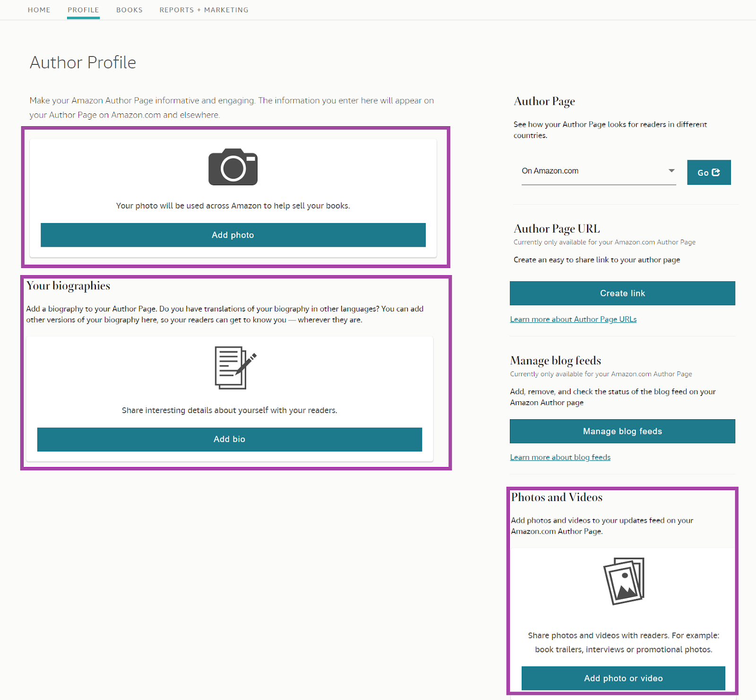
Task: Open the Home tab
Action: pyautogui.click(x=39, y=10)
